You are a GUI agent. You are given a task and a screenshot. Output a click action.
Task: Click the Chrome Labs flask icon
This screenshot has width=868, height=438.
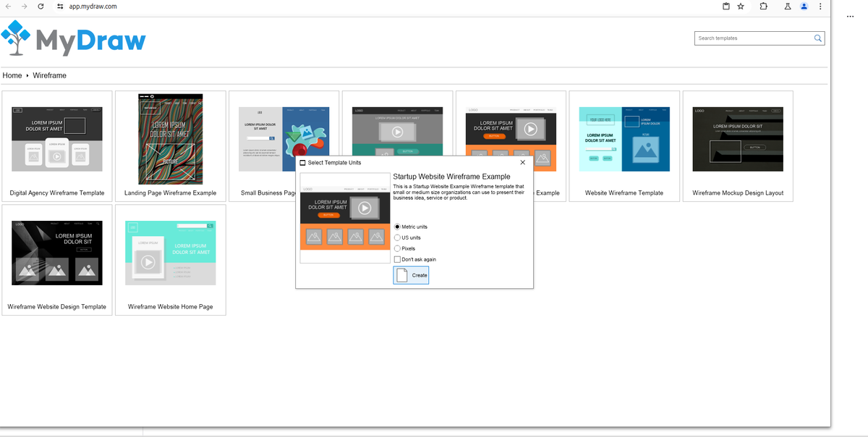(x=787, y=7)
